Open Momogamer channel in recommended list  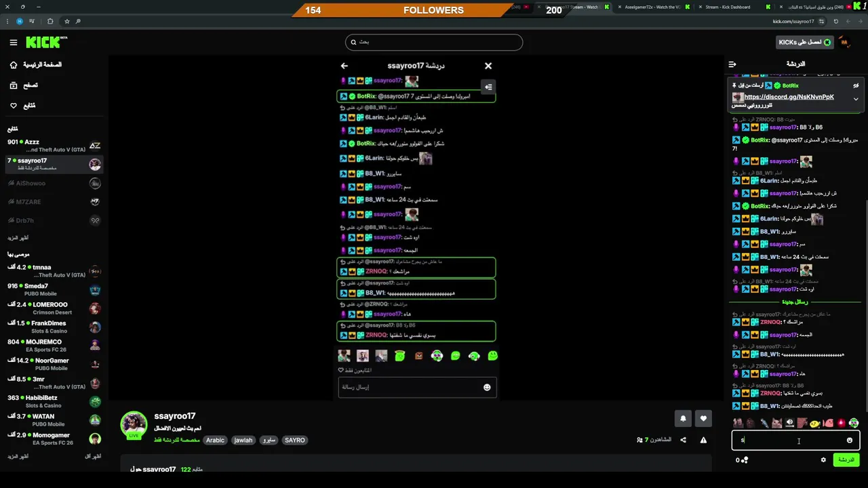(x=54, y=439)
